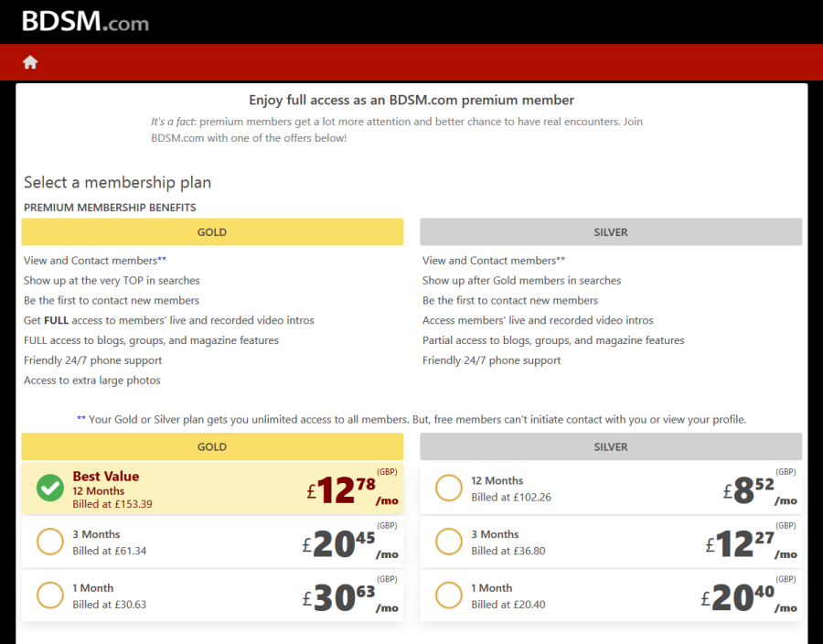
Task: Click the GOLD pricing column header
Action: (x=212, y=446)
